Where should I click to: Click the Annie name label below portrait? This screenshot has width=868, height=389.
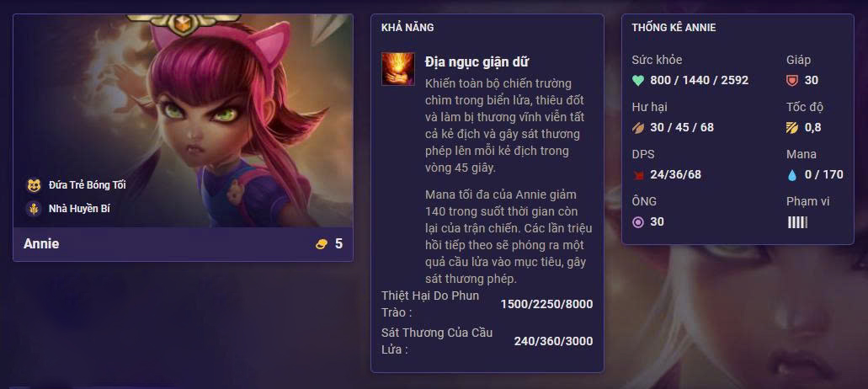click(x=41, y=244)
